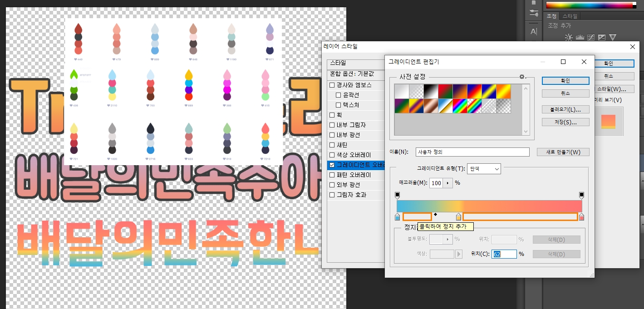The image size is (644, 309).
Task: Enable 윤곽선 checkbox
Action: click(339, 95)
